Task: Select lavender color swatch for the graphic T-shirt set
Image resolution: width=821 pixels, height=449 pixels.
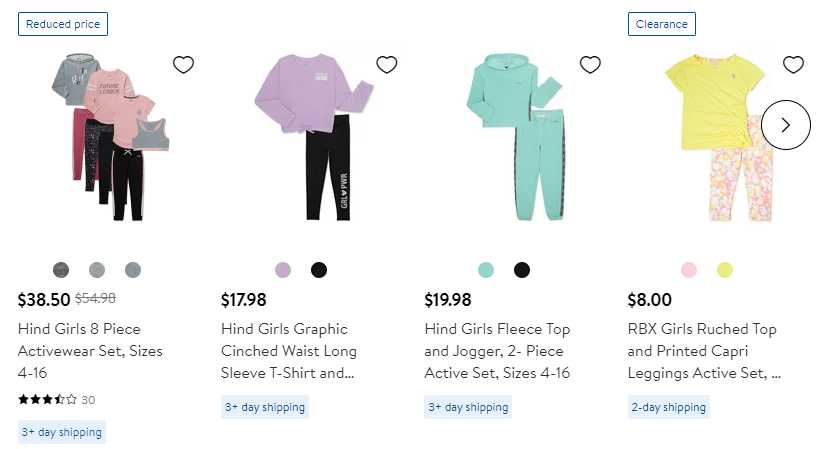Action: [x=283, y=270]
